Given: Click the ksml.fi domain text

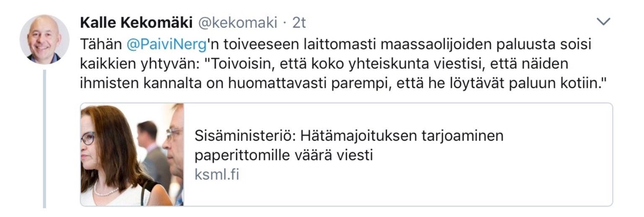Looking at the screenshot, I should coord(217,174).
